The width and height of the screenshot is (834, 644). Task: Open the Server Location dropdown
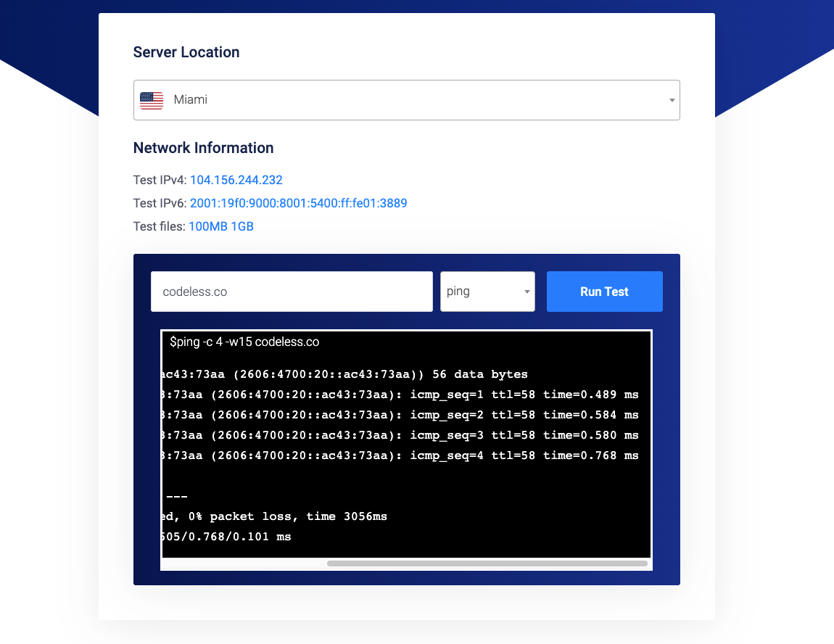click(x=406, y=100)
